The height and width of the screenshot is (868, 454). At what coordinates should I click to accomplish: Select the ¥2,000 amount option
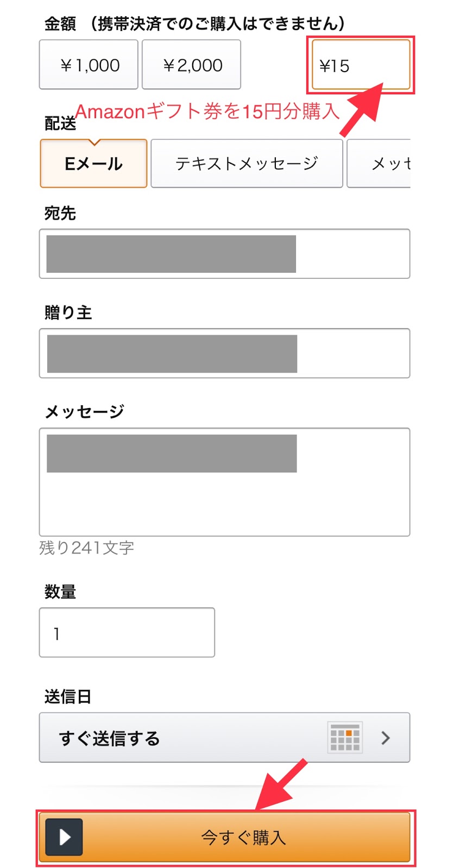[x=191, y=65]
